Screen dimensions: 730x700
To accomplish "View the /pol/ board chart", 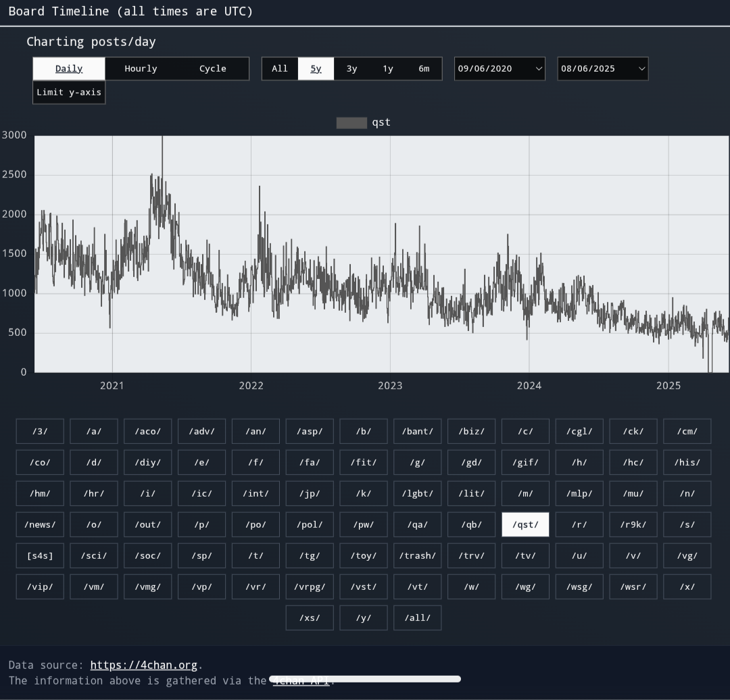I will coord(310,524).
